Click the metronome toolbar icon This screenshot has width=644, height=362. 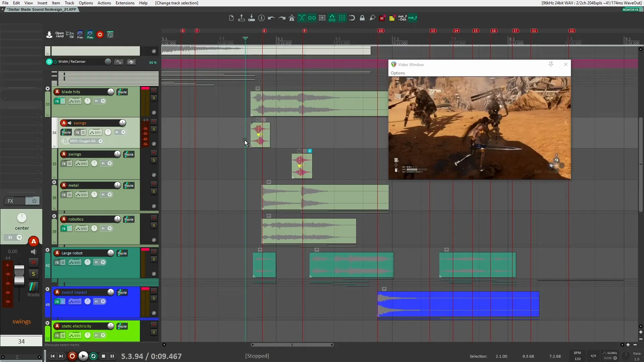(292, 18)
